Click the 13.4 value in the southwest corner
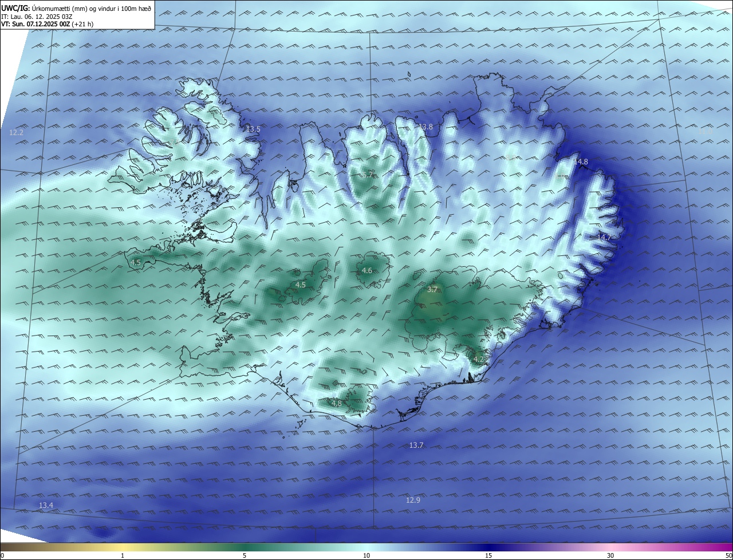The image size is (733, 560). 46,505
